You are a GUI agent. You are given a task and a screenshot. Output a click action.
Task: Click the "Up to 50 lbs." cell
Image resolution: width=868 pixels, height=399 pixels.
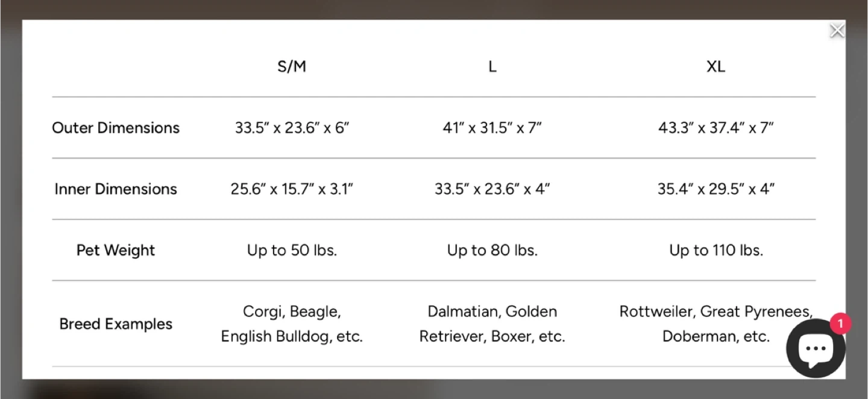[x=292, y=250]
